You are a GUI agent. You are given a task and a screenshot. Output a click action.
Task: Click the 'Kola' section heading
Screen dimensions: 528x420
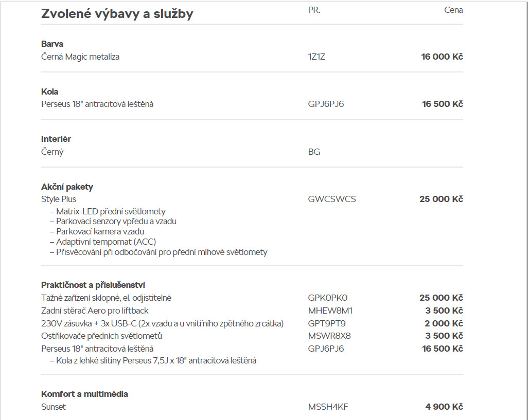(49, 92)
